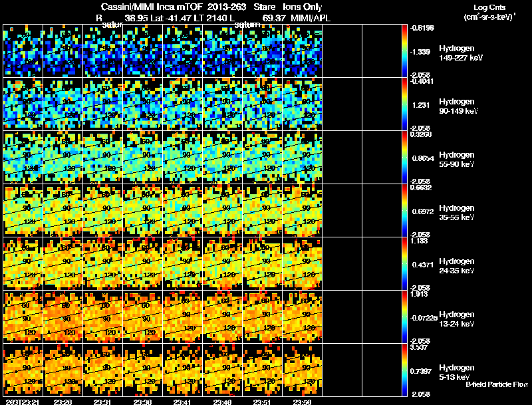
Task: Click the '1.231' color scale value
Action: coord(421,105)
